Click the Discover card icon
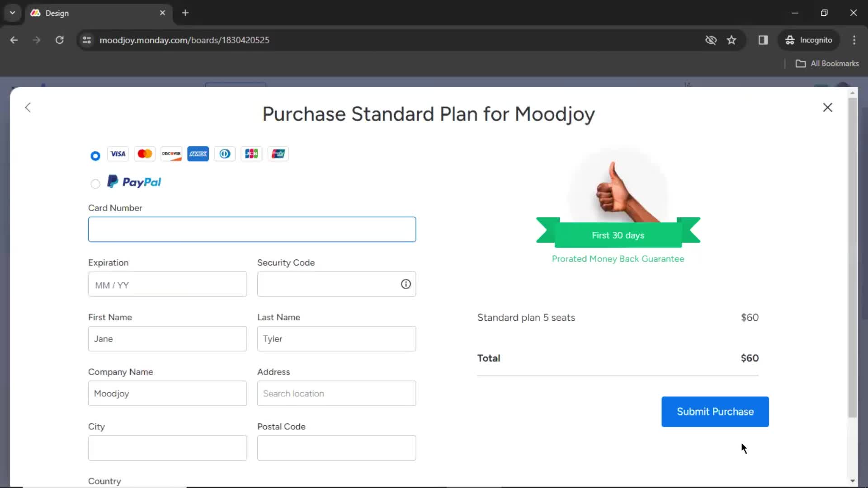868x488 pixels. coord(172,154)
